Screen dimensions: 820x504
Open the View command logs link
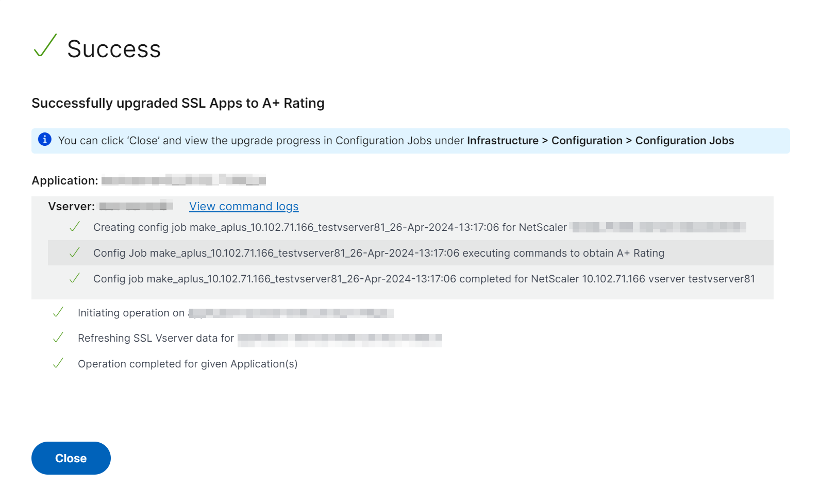244,206
